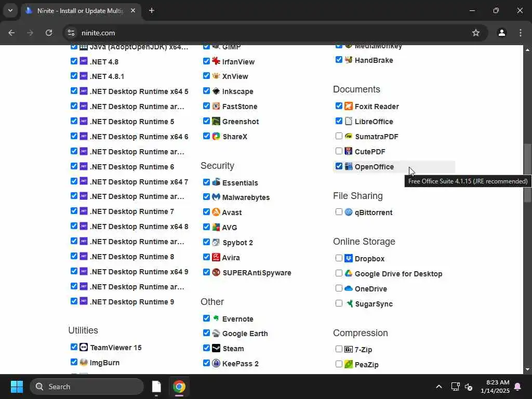Click the HandBrake icon
This screenshot has height=399, width=532.
(349, 60)
